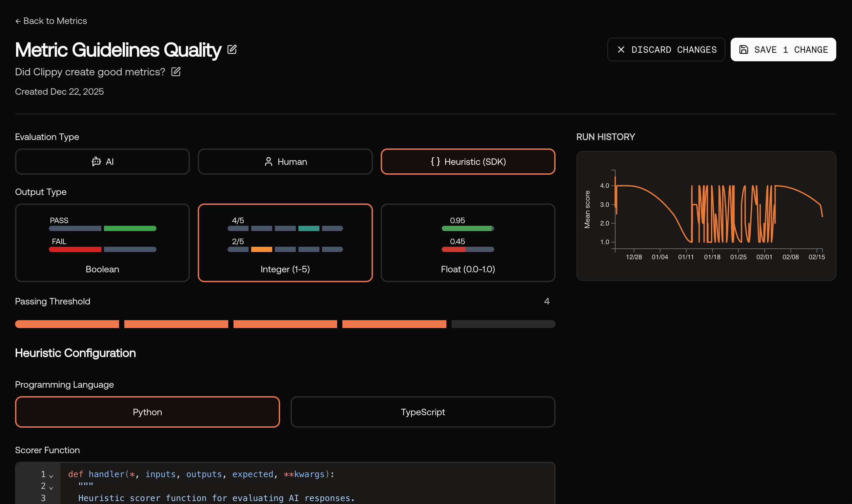Screen dimensions: 852x504
Task: Set passing threshold to fifth segment
Action: [x=503, y=324]
